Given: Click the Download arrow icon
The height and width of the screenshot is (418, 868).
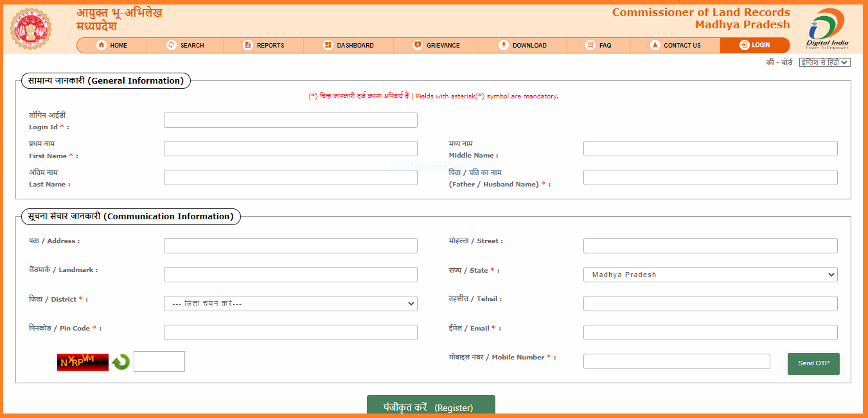Looking at the screenshot, I should (x=504, y=45).
